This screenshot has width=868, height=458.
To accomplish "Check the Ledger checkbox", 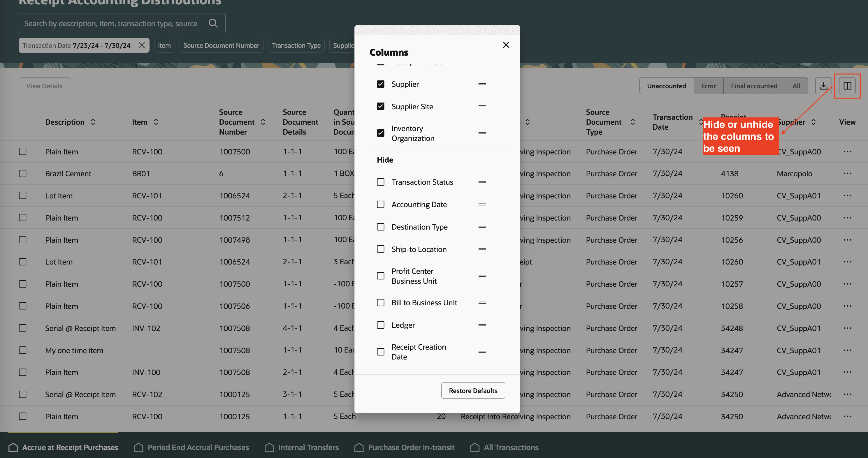I will point(380,325).
